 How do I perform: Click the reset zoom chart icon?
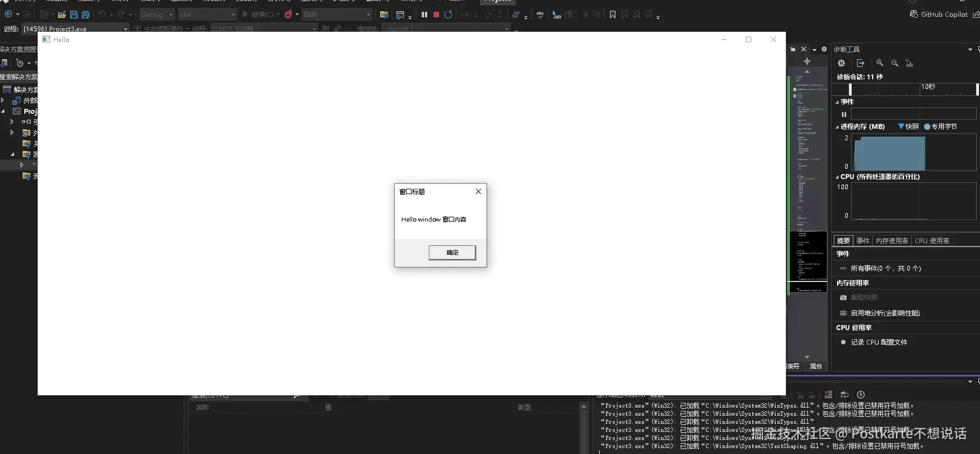[x=909, y=63]
